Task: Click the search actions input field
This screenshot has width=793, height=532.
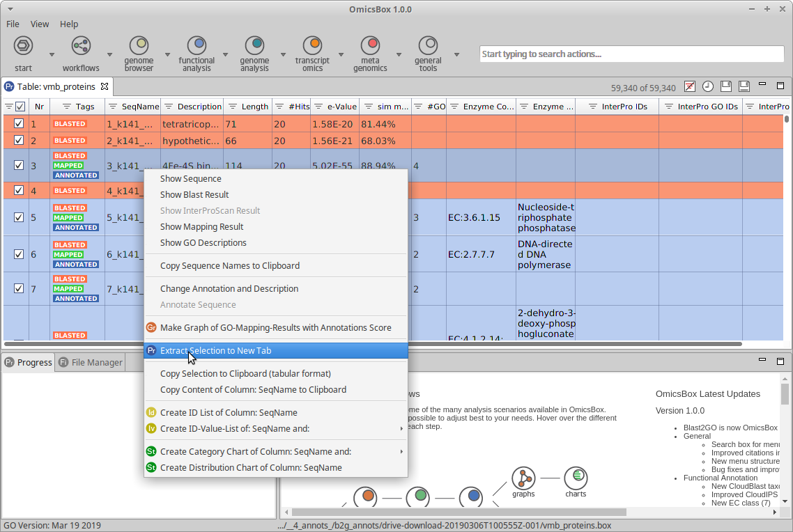Action: pos(631,54)
